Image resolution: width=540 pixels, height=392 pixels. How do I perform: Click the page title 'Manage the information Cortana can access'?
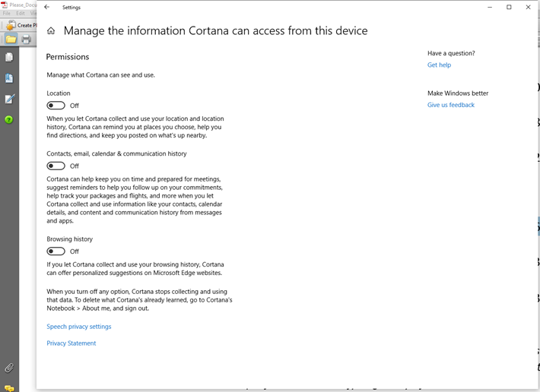point(215,30)
